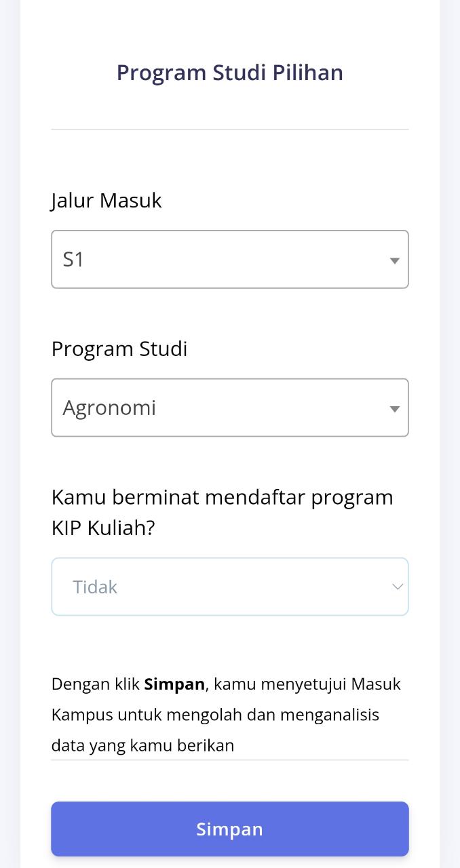The width and height of the screenshot is (460, 868).
Task: Click the Program Studi dropdown arrow icon
Action: click(394, 409)
